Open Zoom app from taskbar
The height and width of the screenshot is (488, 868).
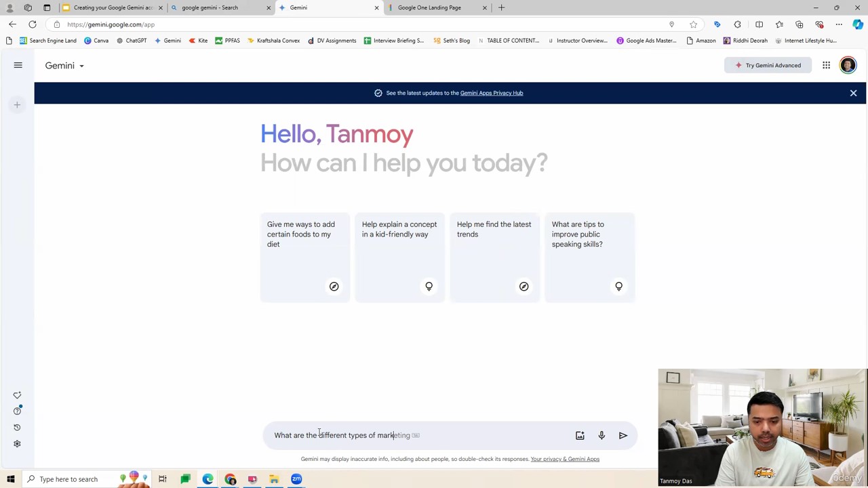pyautogui.click(x=296, y=479)
